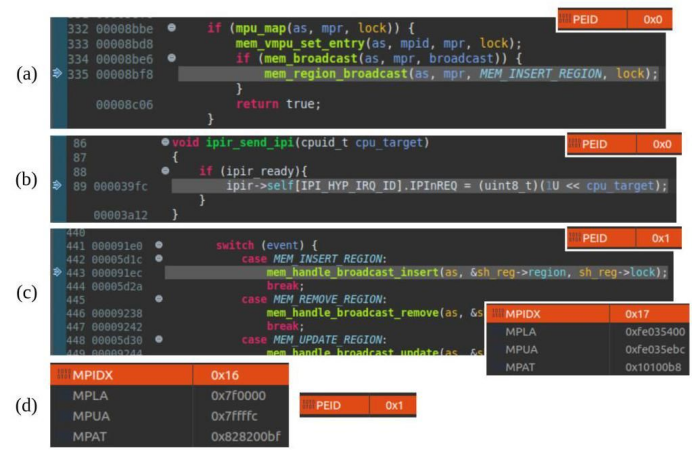Collapse the fold marker at line 334

tap(172, 58)
